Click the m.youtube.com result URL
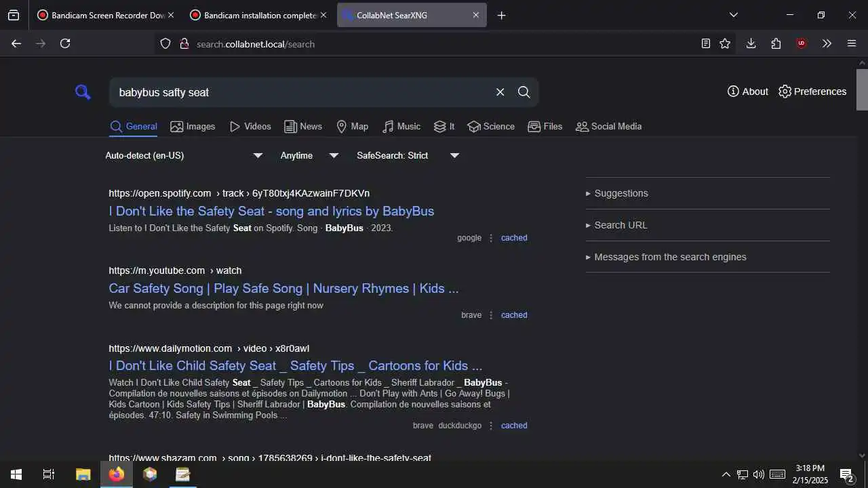 (x=175, y=270)
